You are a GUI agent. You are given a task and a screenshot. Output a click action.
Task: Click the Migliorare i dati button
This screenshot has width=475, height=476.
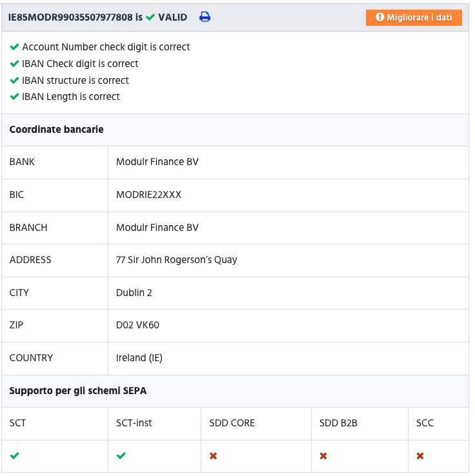pyautogui.click(x=414, y=17)
